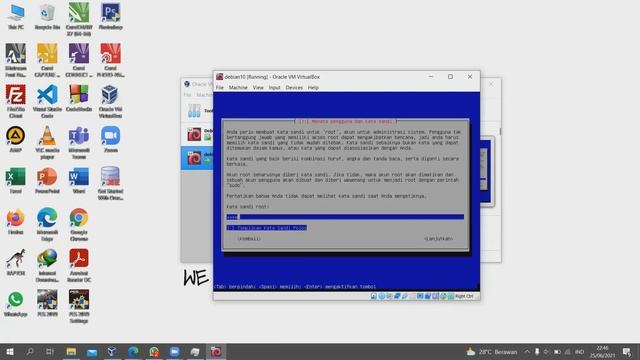Open Edge from the taskbar
Screen dimensions: 640x360
(x=133, y=351)
